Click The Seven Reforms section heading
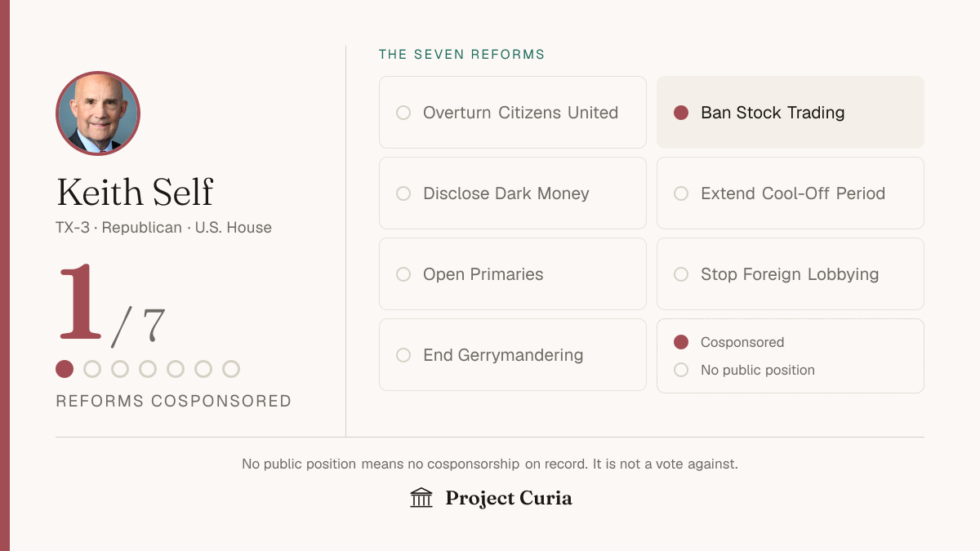Image resolution: width=980 pixels, height=551 pixels. click(x=462, y=55)
